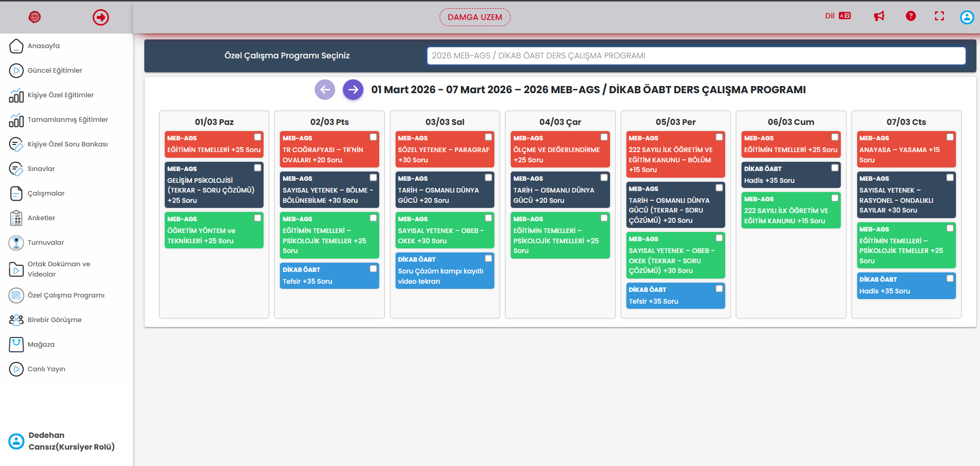
Task: Mark Tefsir +35 Soru done on 02/03
Action: (373, 269)
